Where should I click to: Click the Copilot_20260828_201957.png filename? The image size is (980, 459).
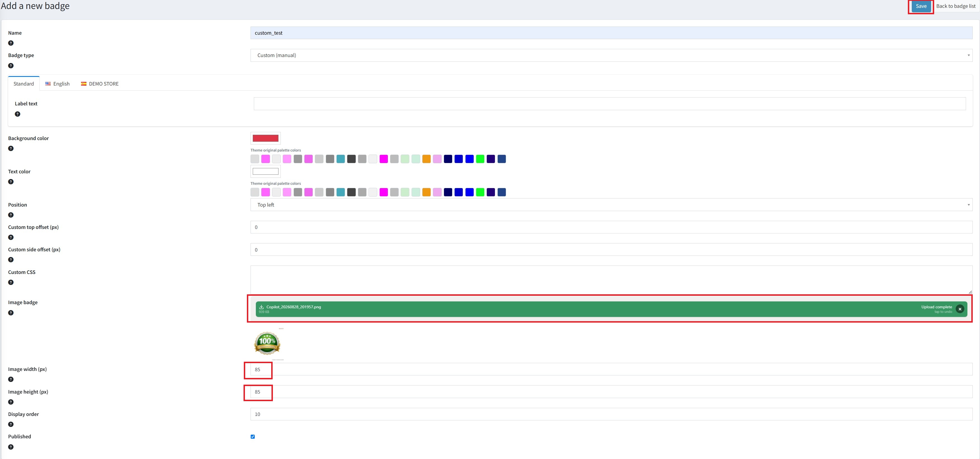(x=294, y=307)
